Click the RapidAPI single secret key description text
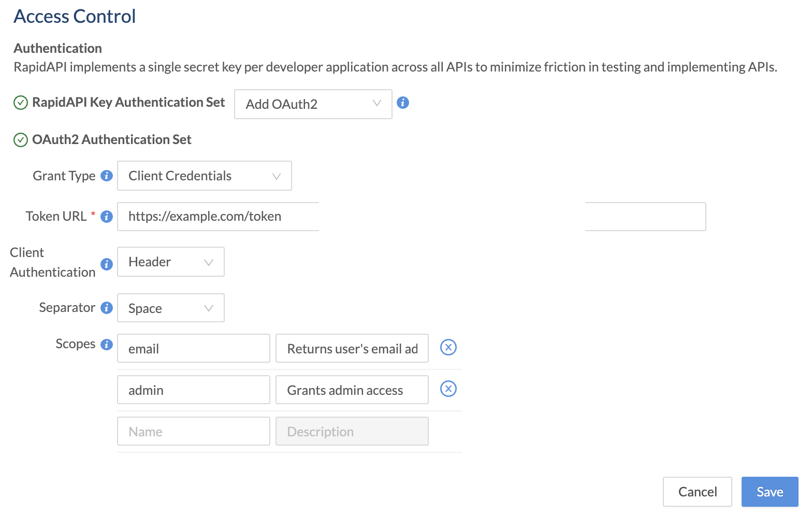The image size is (812, 513). (x=395, y=67)
